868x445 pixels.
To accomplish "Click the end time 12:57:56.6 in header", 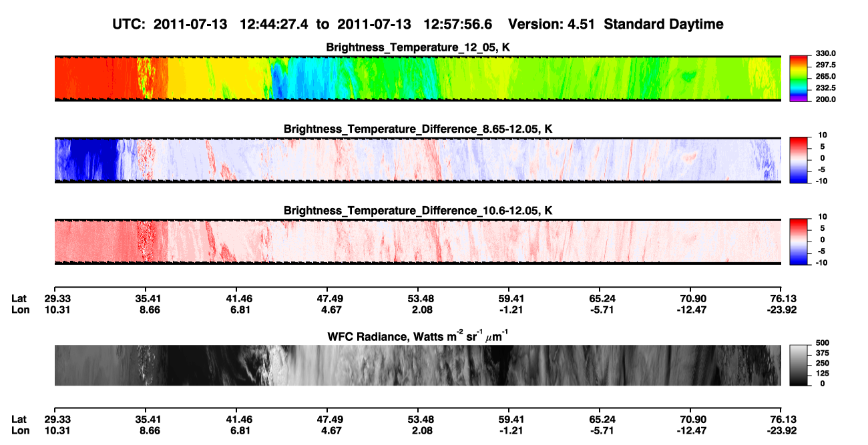I will click(458, 24).
